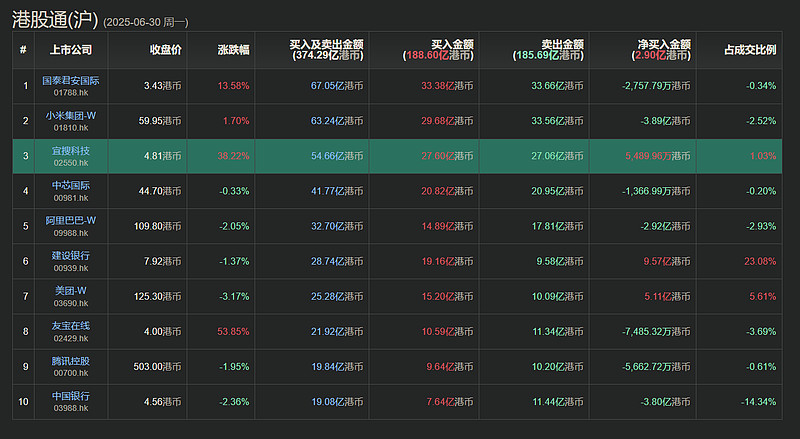Open the 友宝在线 stock link
Viewport: 800px width, 439px height.
pyautogui.click(x=70, y=326)
